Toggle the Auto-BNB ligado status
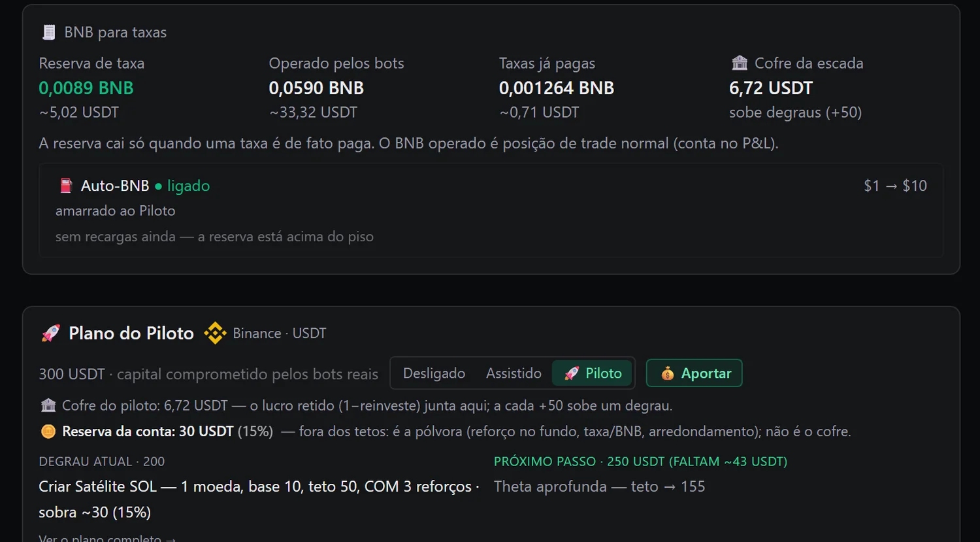Viewport: 980px width, 542px height. pos(182,186)
